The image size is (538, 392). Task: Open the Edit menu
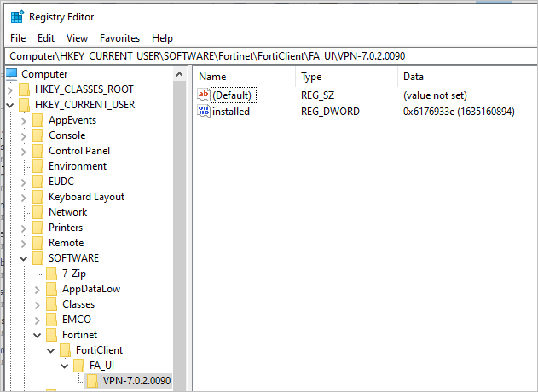coord(46,38)
